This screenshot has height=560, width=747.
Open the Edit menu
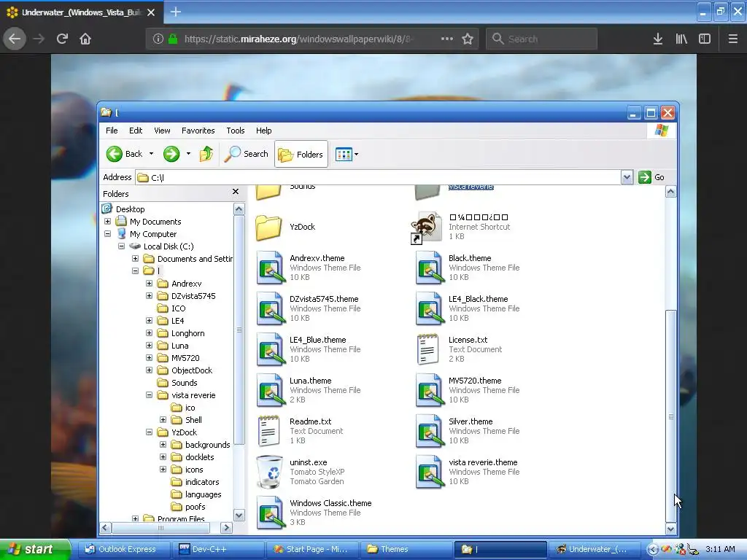[x=135, y=131]
